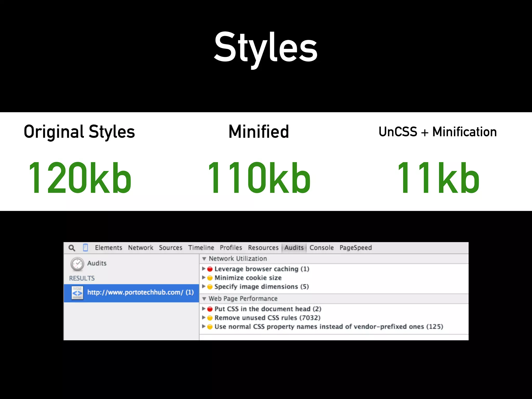Click the 'Web Page Performance' header text

(x=243, y=299)
